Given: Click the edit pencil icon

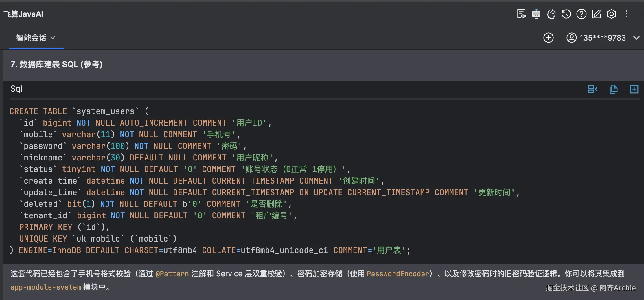Looking at the screenshot, I should point(596,14).
